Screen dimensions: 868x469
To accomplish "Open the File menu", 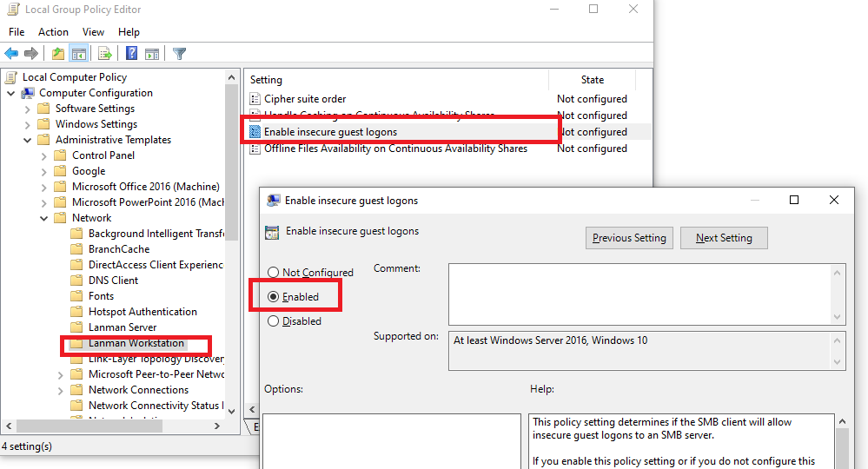I will click(x=17, y=32).
